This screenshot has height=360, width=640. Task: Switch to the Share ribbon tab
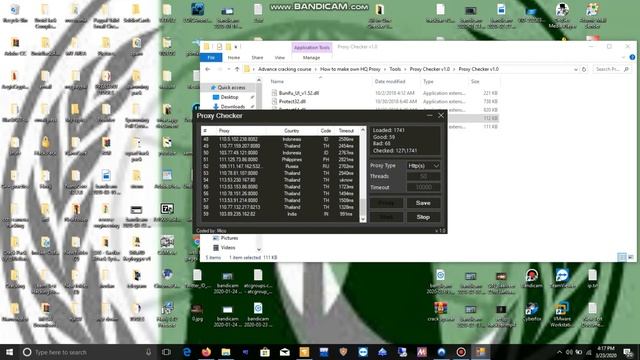coord(257,58)
